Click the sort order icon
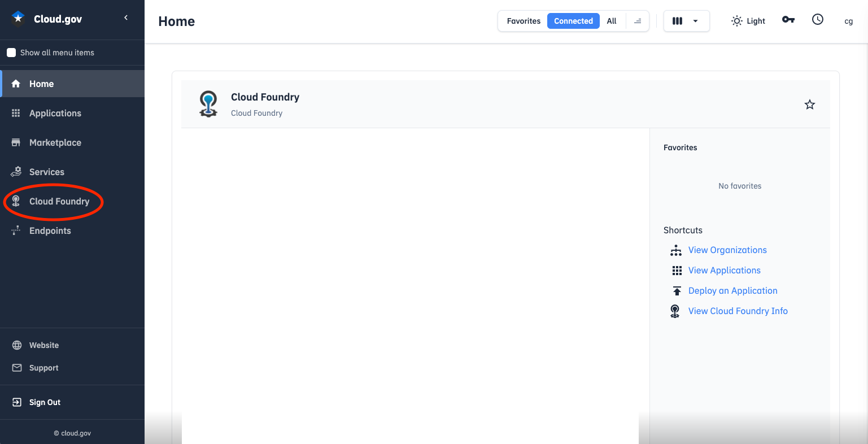 [638, 21]
